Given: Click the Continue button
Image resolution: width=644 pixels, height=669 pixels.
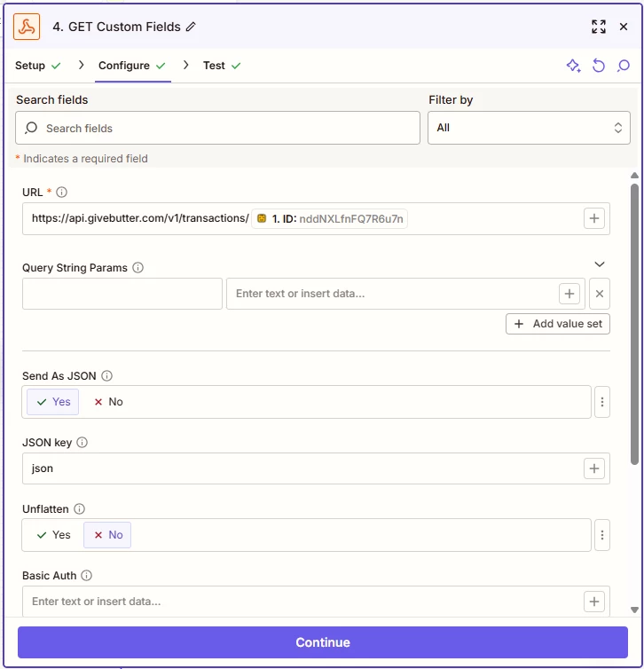Looking at the screenshot, I should click(x=322, y=642).
